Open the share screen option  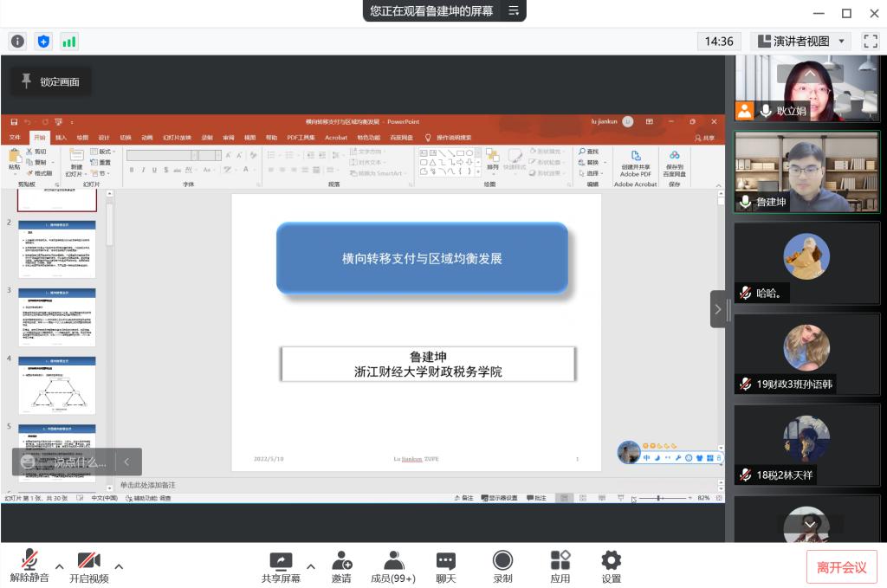tap(281, 566)
